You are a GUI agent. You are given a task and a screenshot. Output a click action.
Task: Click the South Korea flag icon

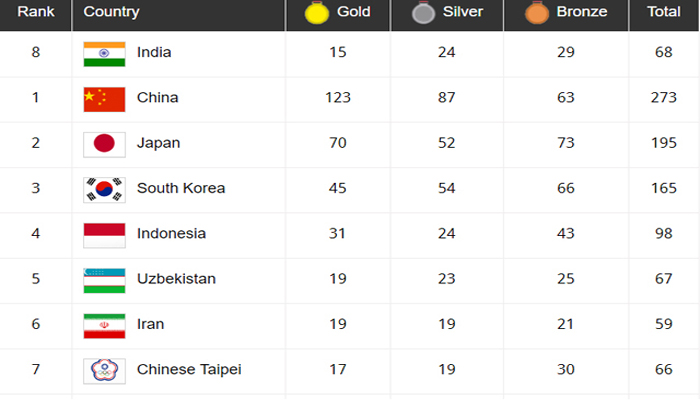tap(104, 190)
